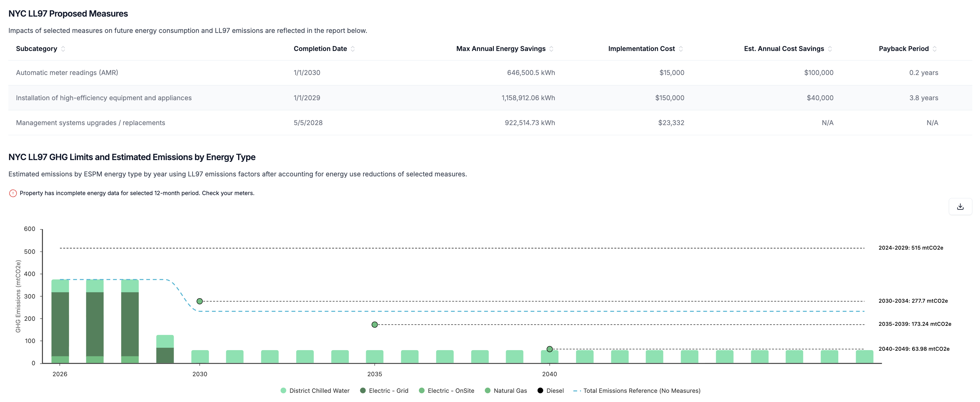Click the 2035-2039 limit marker dot
The height and width of the screenshot is (402, 980).
click(375, 324)
